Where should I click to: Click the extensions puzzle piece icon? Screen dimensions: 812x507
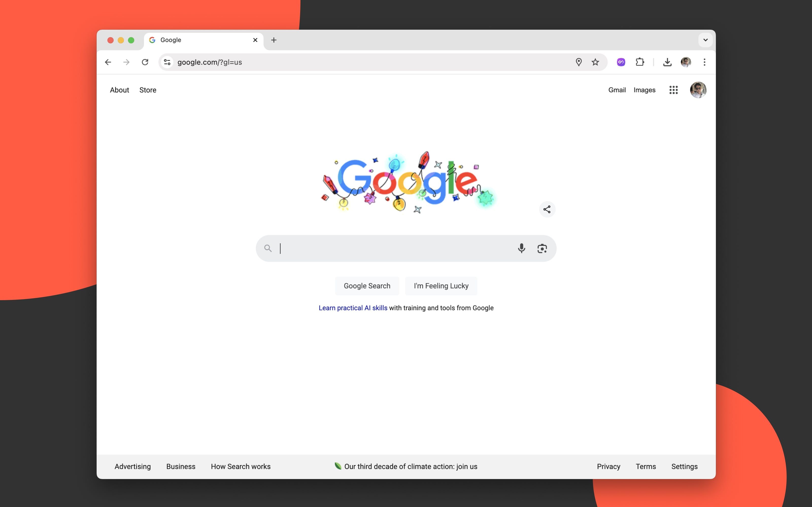pyautogui.click(x=640, y=62)
